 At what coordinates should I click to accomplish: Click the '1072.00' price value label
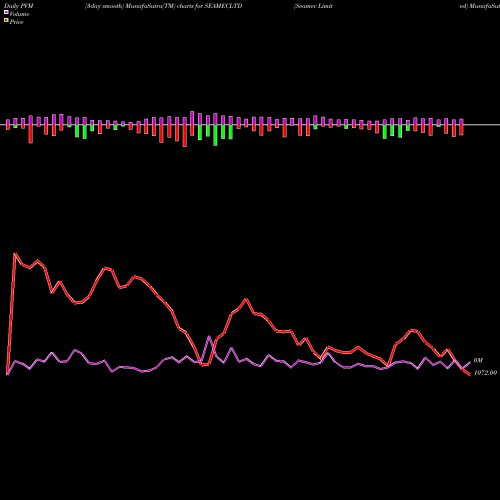coord(485,373)
